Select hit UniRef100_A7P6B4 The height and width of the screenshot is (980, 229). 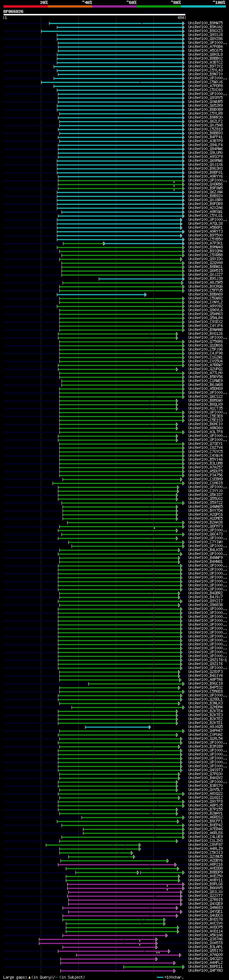(x=205, y=47)
